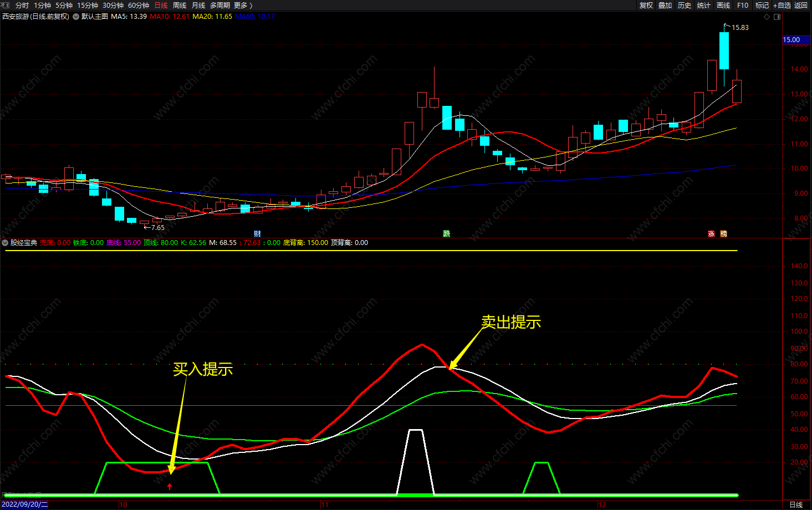This screenshot has height=510, width=812.
Task: Click the 复权 adjustment button
Action: point(646,5)
